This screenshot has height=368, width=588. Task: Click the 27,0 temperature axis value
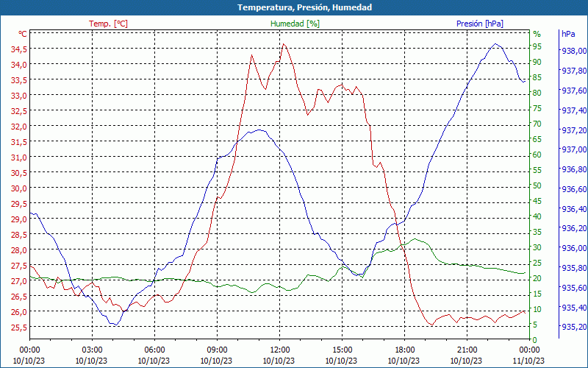click(x=18, y=281)
